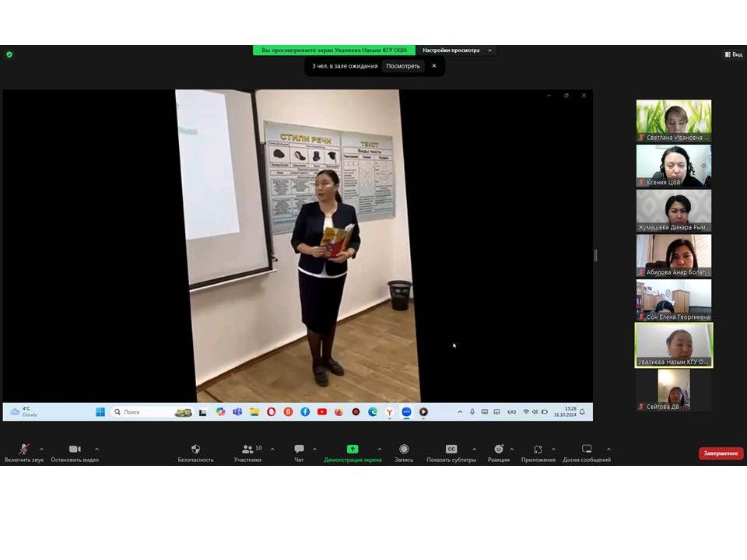This screenshot has height=560, width=747.
Task: Expand the screen share options arrow
Action: point(380,449)
